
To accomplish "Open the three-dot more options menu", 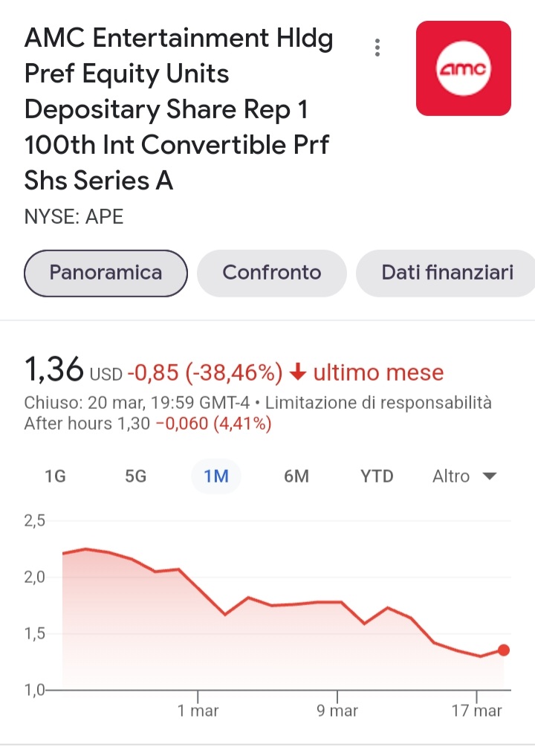I will [377, 48].
